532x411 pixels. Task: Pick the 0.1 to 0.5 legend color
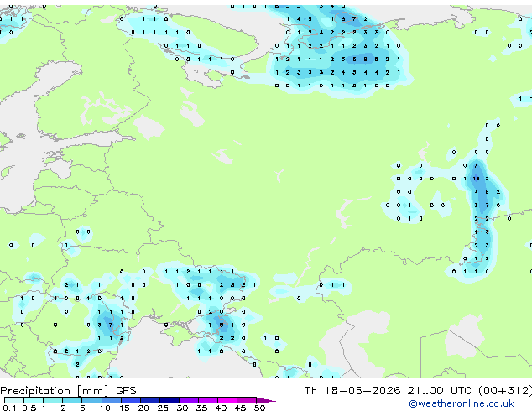[x=14, y=400]
